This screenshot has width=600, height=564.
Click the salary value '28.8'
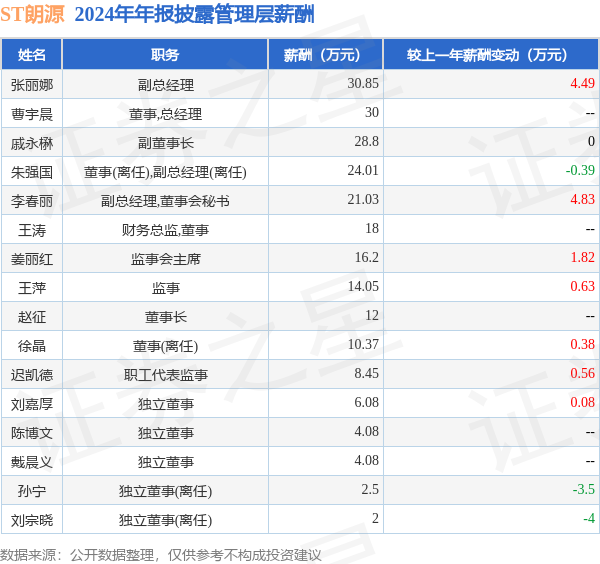click(366, 141)
